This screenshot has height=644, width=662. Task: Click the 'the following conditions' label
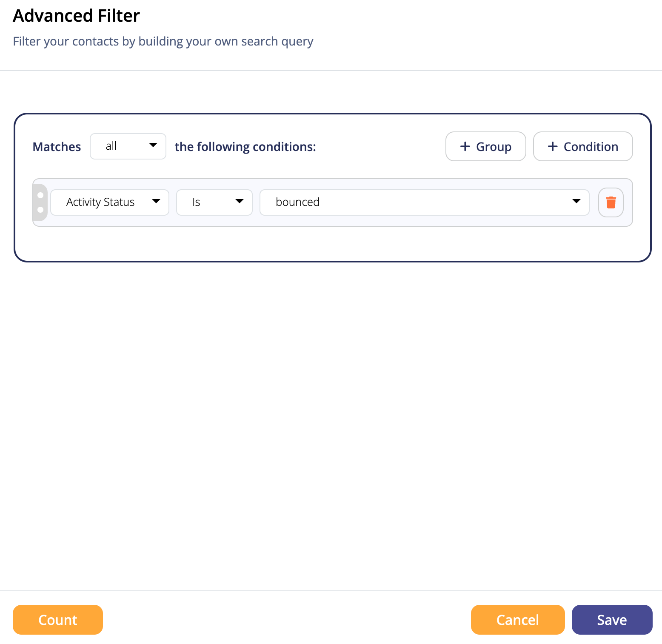[x=245, y=147]
